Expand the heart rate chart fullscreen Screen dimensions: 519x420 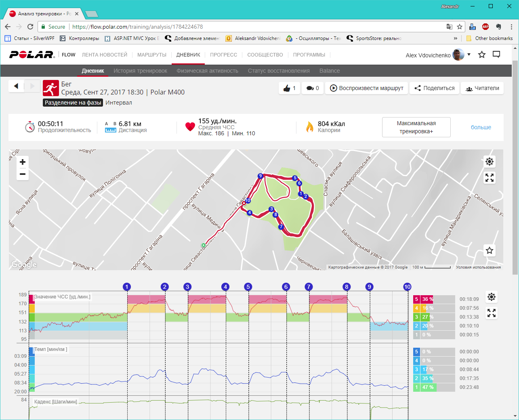(492, 313)
